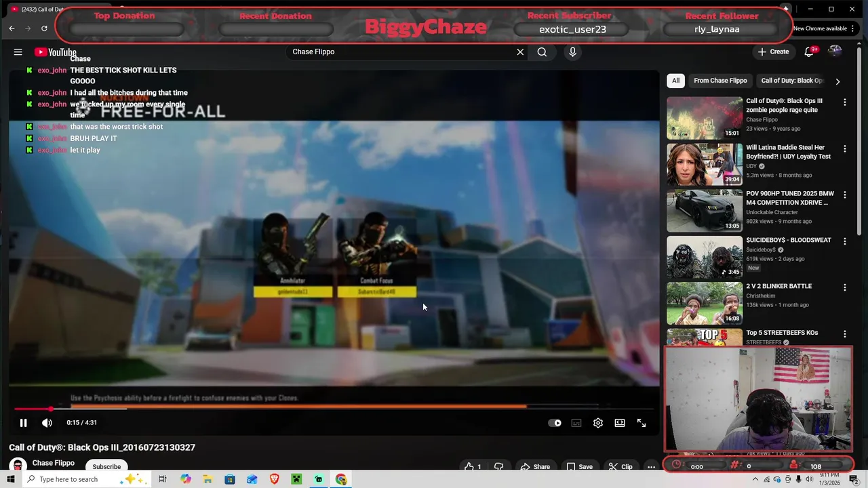Dislike the video with thumbs down
The width and height of the screenshot is (868, 488).
pyautogui.click(x=498, y=466)
